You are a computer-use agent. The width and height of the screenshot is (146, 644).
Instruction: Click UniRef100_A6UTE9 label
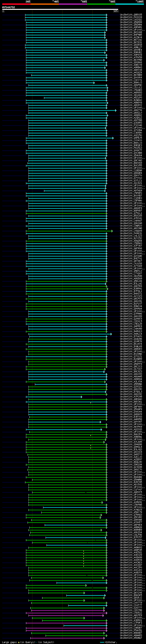(x=131, y=615)
